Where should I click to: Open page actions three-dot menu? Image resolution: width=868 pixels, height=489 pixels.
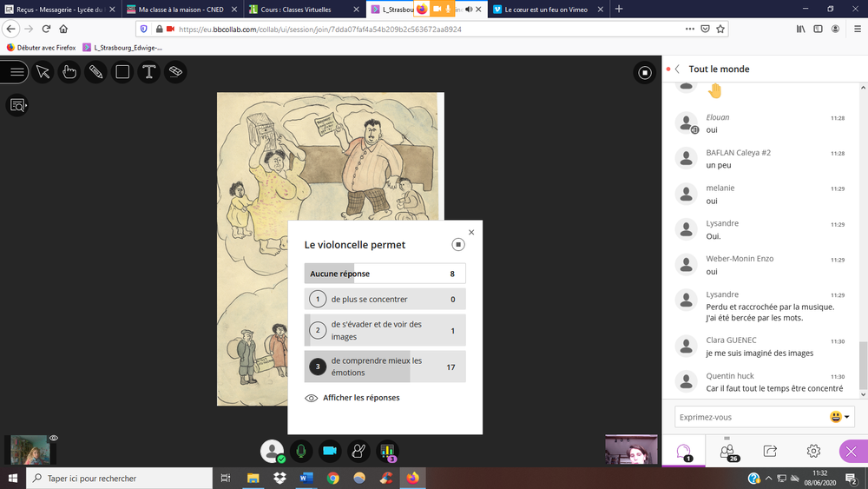coord(690,29)
